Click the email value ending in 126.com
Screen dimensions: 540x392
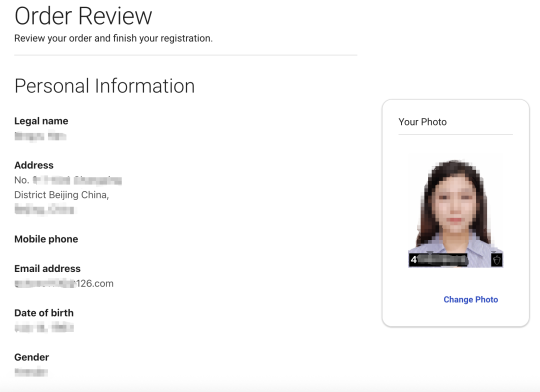64,283
